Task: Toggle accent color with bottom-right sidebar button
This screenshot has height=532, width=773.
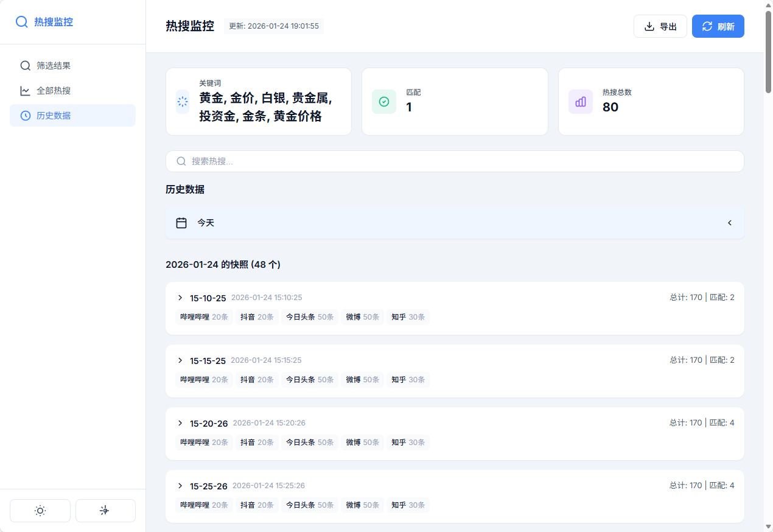Action: click(x=105, y=510)
